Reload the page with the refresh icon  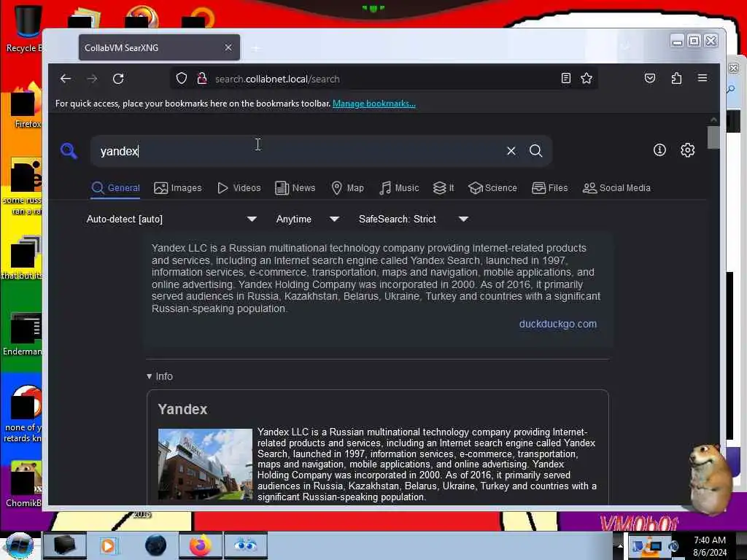click(118, 79)
